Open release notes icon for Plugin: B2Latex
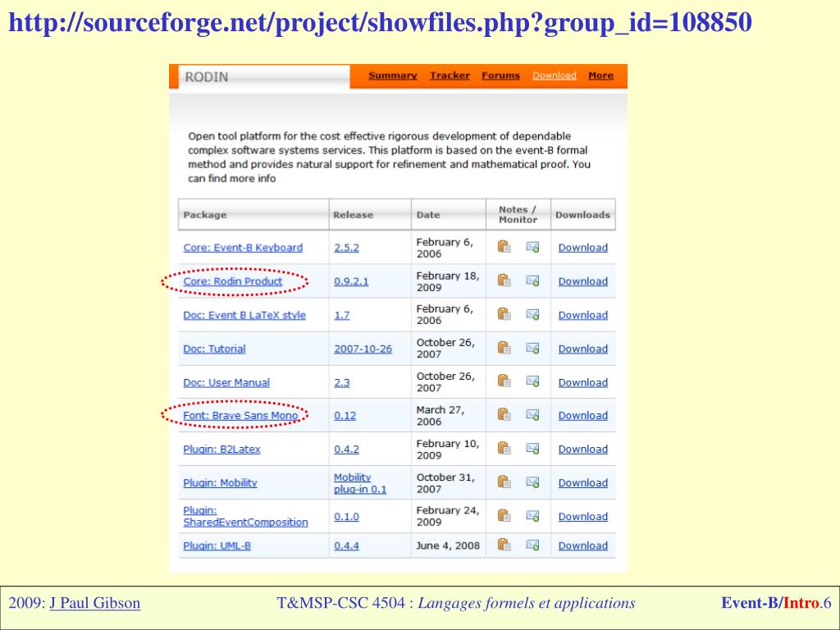 coord(504,449)
